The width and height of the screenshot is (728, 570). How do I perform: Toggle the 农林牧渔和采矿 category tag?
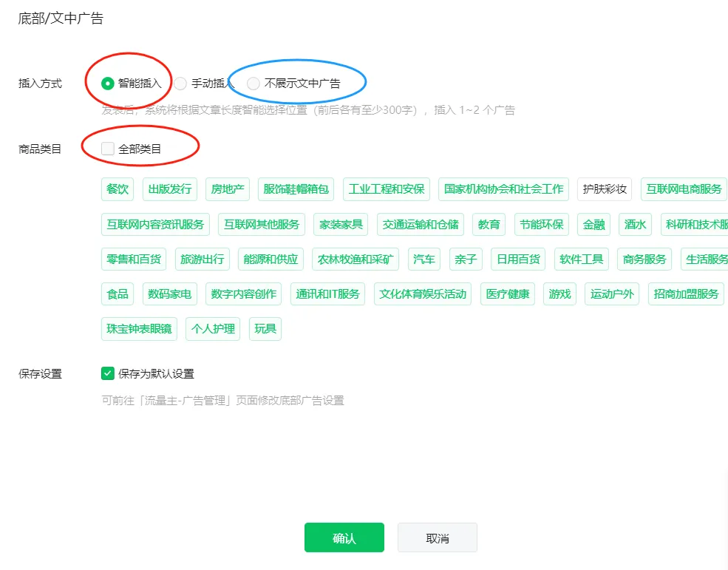click(x=356, y=259)
